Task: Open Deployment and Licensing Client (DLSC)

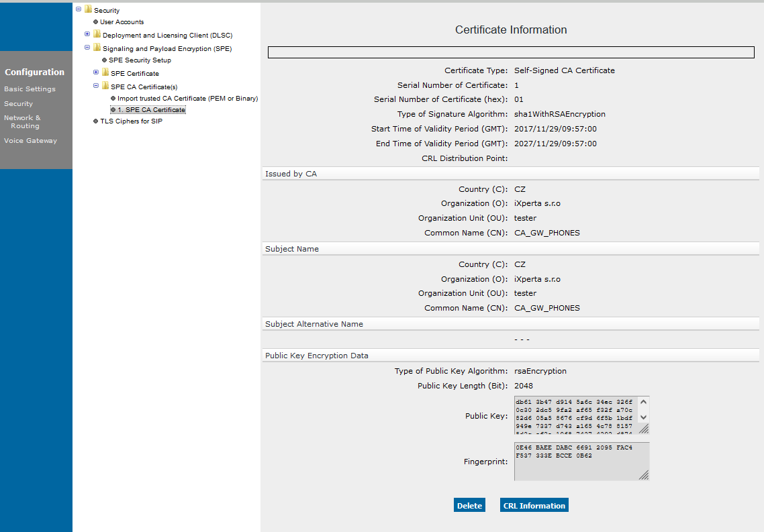Action: [168, 35]
